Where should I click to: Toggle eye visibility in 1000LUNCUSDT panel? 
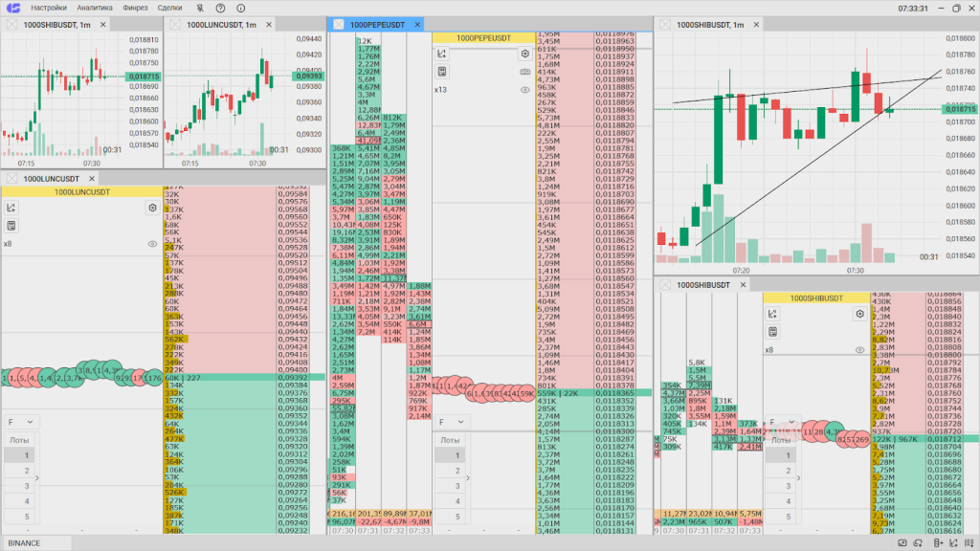click(152, 244)
